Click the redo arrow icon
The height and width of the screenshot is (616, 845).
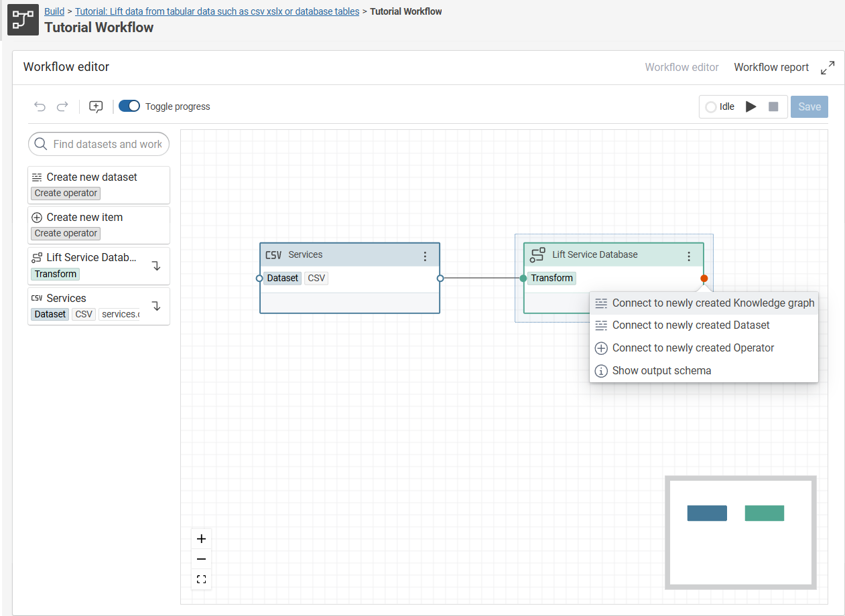click(62, 106)
